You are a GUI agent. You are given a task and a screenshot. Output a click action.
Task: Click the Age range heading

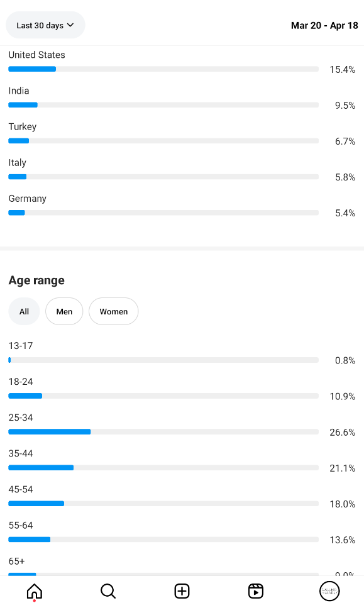point(36,280)
